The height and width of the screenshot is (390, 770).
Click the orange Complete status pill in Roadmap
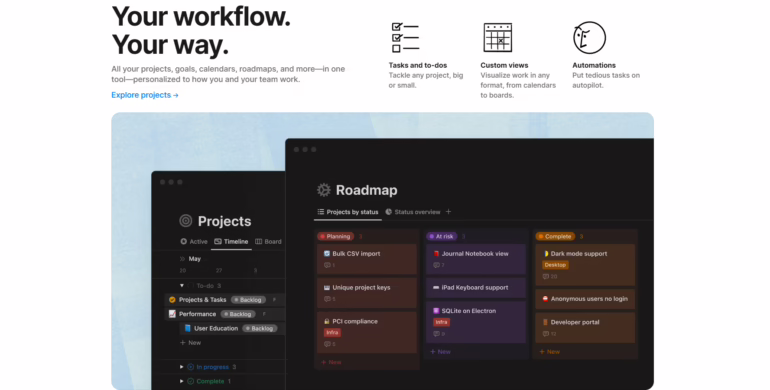click(555, 236)
